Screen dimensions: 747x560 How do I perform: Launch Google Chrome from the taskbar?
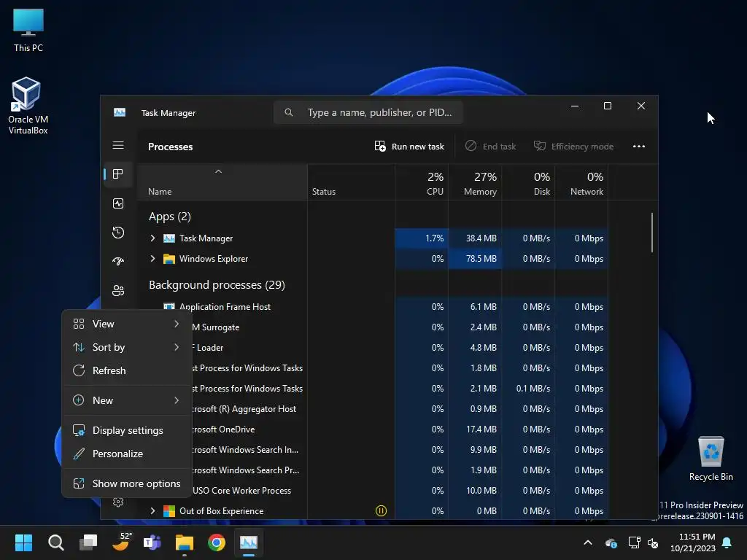coord(217,542)
